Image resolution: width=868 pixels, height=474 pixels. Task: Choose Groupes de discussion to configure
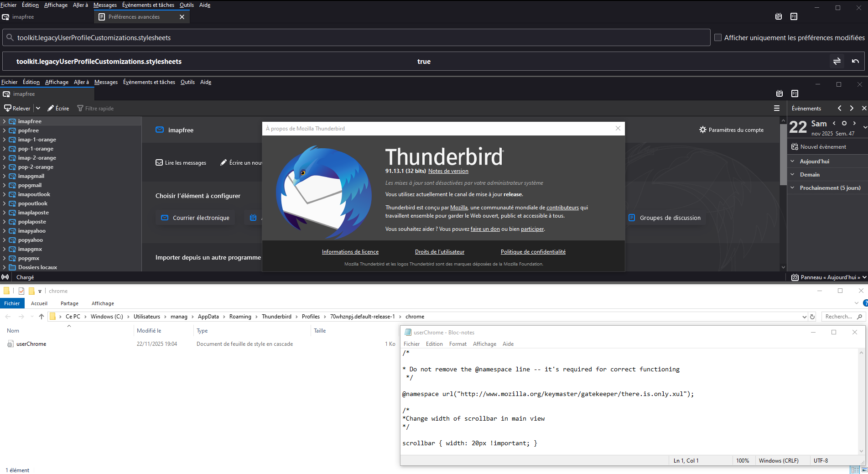[665, 218]
